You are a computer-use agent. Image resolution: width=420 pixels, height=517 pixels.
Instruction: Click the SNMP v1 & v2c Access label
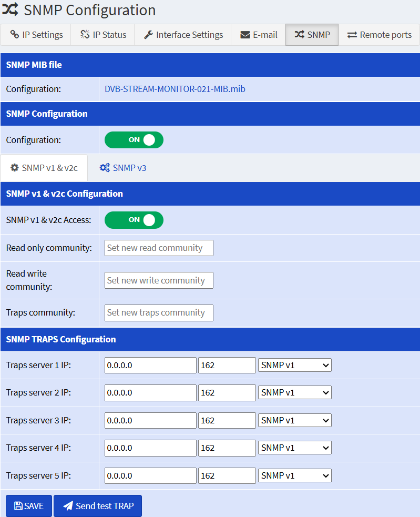coord(48,220)
